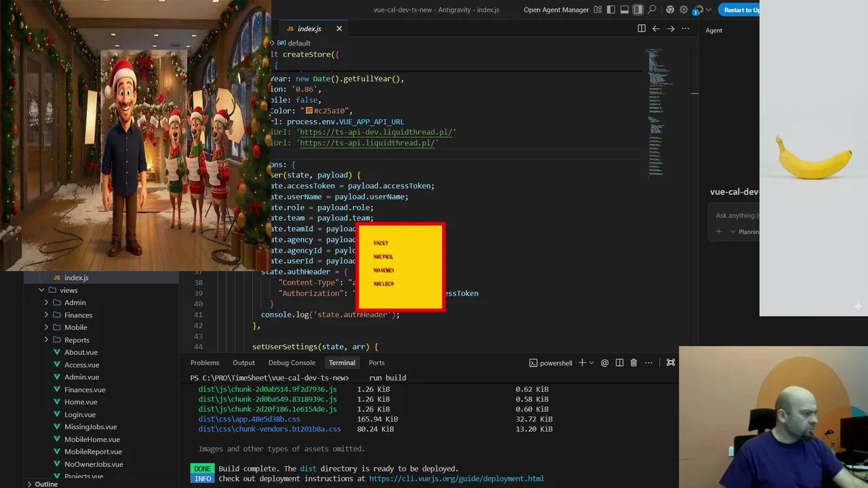Click the default breadcrumb item
The width and height of the screenshot is (868, 488).
[294, 43]
